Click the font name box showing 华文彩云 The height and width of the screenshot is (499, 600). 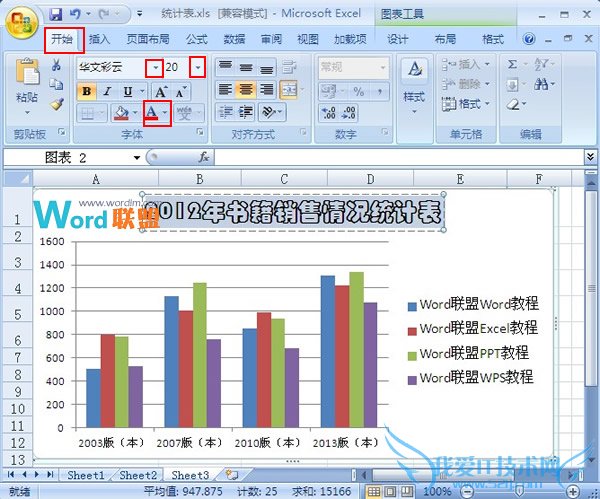click(x=111, y=68)
